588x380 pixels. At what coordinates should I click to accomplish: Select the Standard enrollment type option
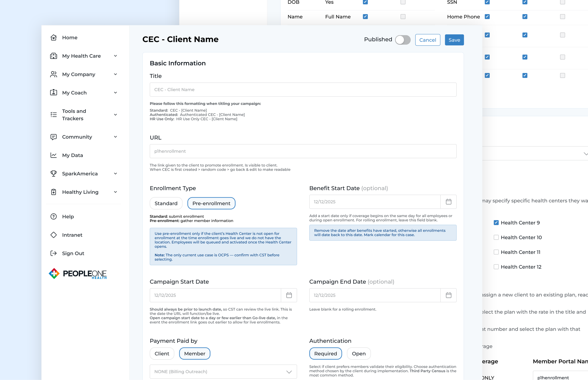tap(166, 203)
